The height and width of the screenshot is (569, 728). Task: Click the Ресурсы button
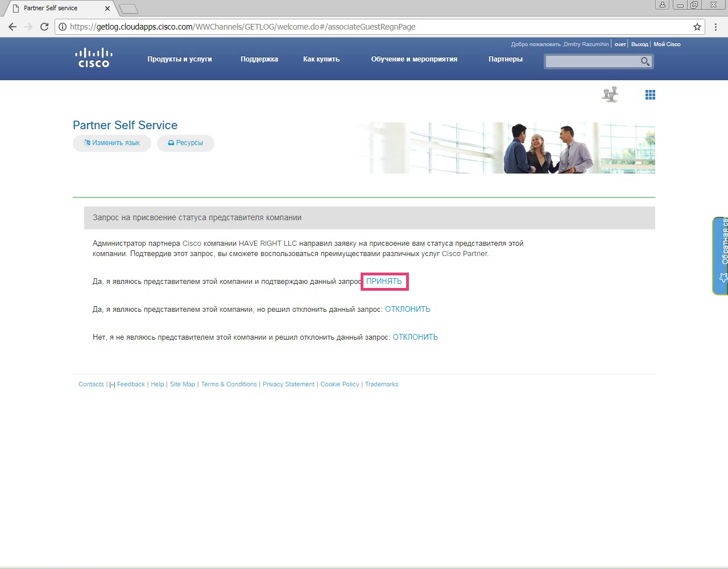185,143
